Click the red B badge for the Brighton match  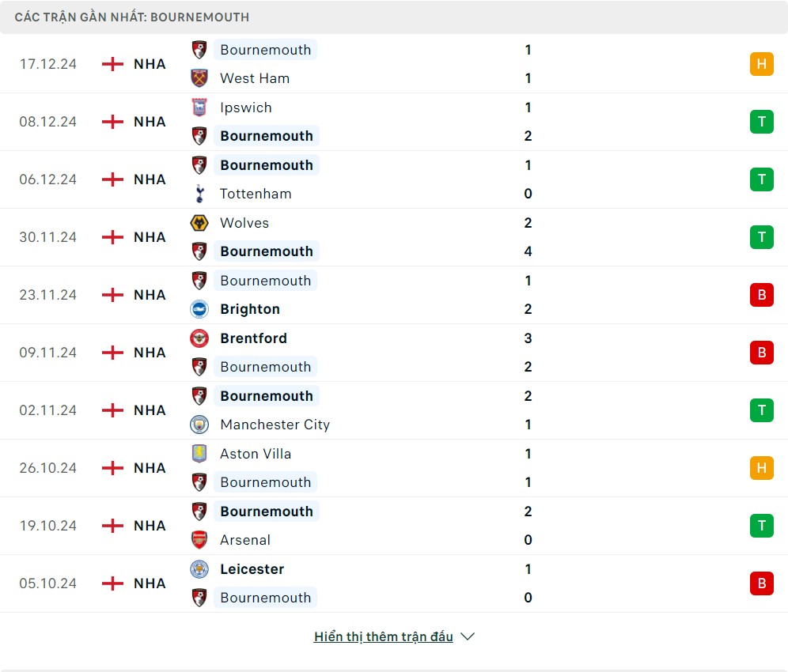tap(761, 295)
